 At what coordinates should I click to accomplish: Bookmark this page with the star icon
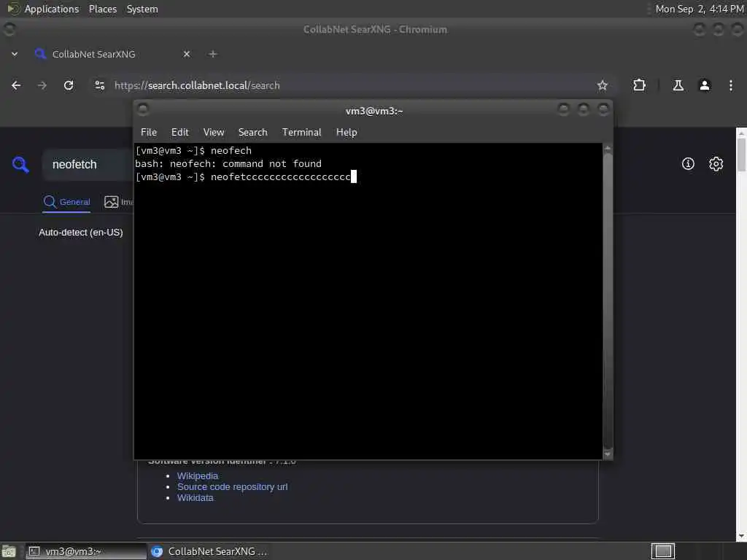(602, 85)
